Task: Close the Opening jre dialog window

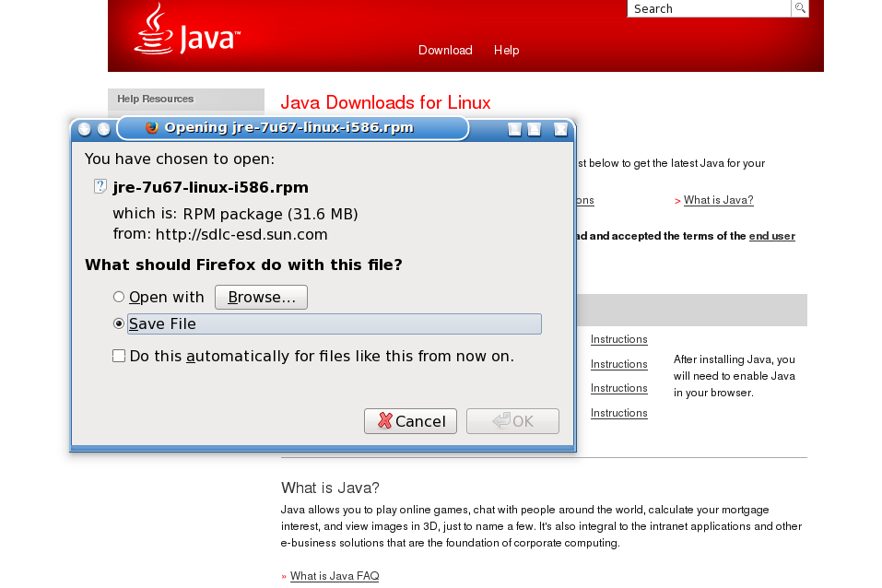Action: [x=561, y=129]
